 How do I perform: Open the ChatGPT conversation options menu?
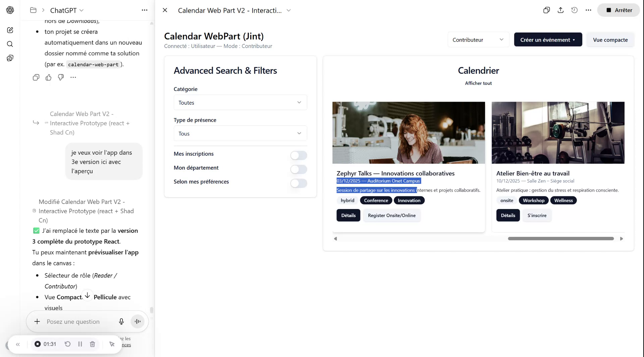click(x=145, y=10)
